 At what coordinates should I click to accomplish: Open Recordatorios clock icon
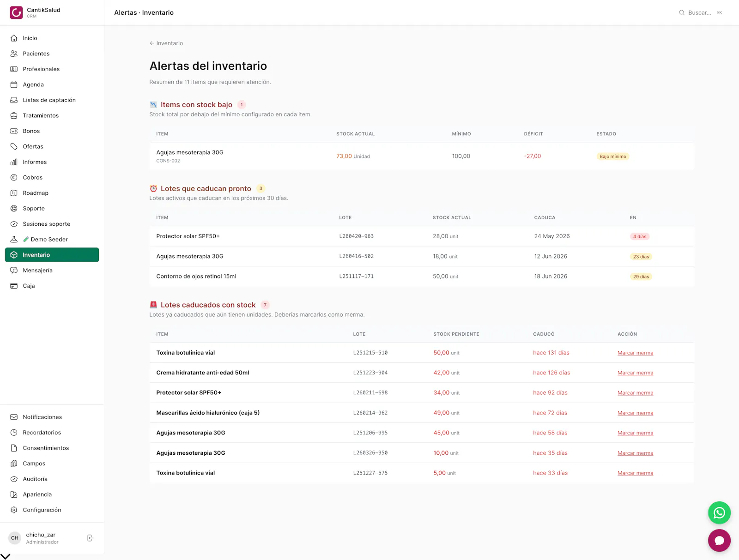14,433
